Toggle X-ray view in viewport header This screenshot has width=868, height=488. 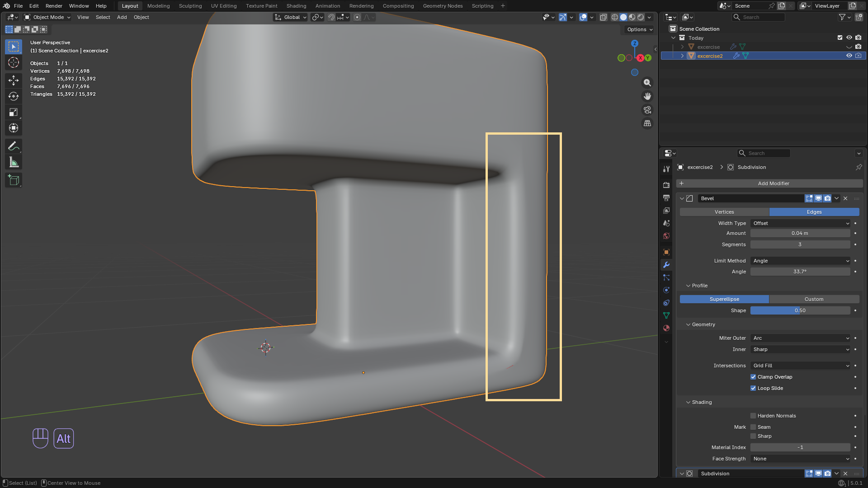pos(603,17)
